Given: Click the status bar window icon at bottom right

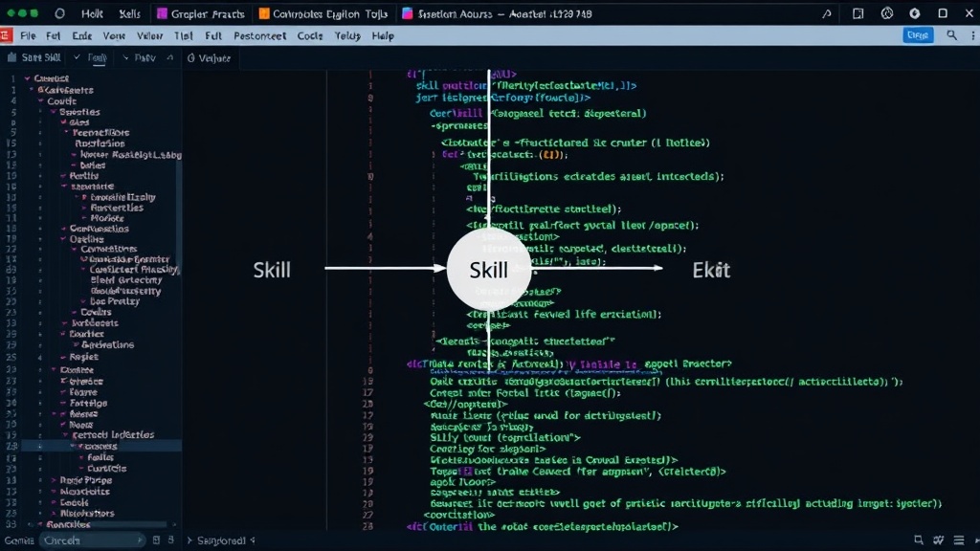Looking at the screenshot, I should pos(918,540).
